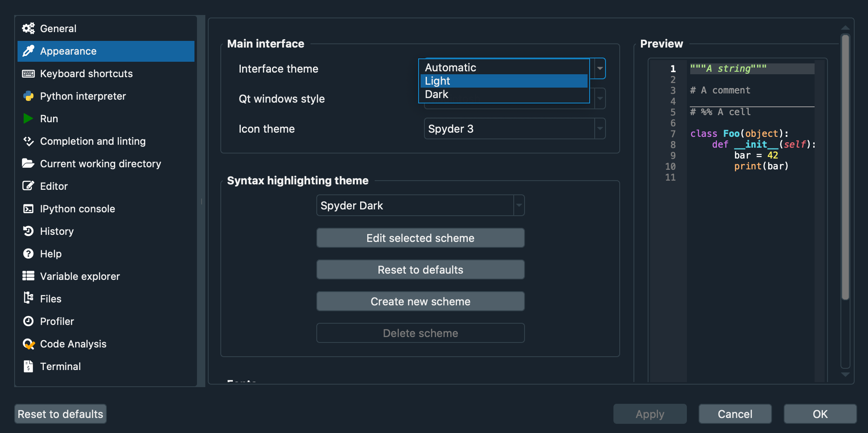This screenshot has width=868, height=433.
Task: Expand the Spyder Dark syntax theme dropdown
Action: click(x=518, y=205)
